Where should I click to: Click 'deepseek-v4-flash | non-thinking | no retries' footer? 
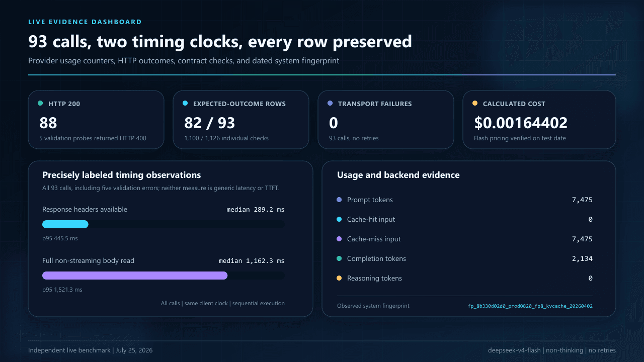(x=552, y=350)
